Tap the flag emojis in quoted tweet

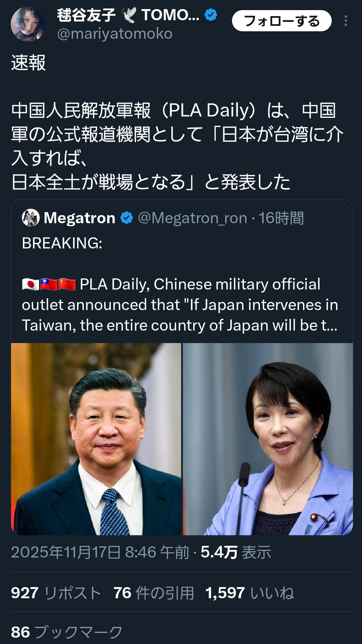tap(48, 284)
